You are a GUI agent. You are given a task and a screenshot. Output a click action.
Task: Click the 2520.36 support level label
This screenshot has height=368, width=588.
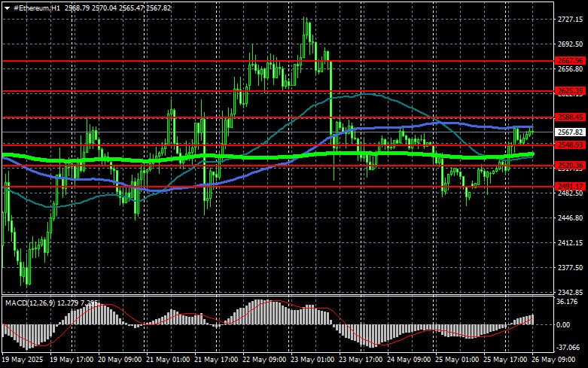tap(571, 166)
